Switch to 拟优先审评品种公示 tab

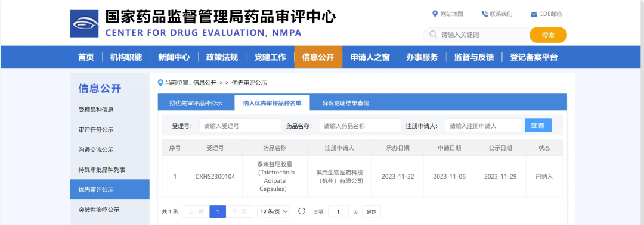[x=196, y=104]
